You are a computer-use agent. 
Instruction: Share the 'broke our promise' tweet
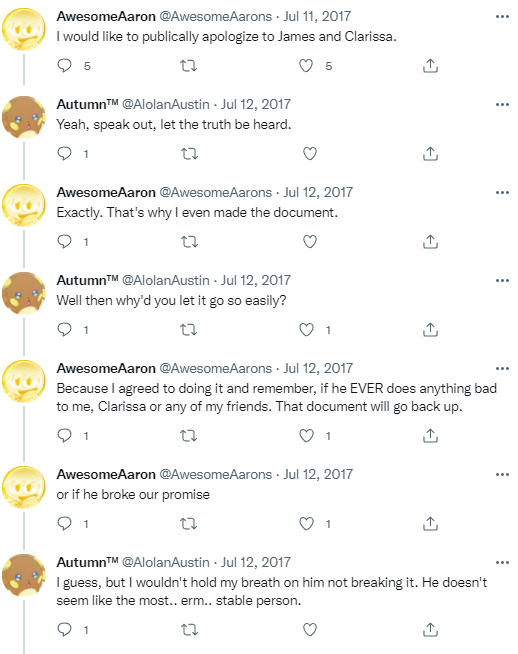click(x=430, y=523)
